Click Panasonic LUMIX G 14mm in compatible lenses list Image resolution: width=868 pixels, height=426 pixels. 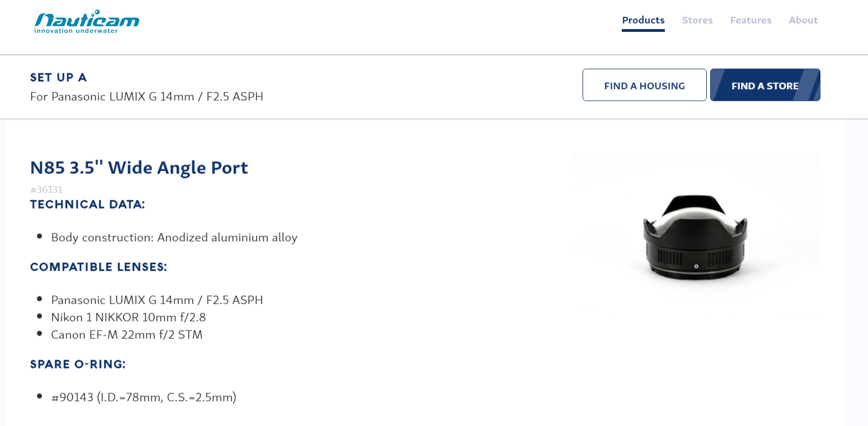(157, 300)
